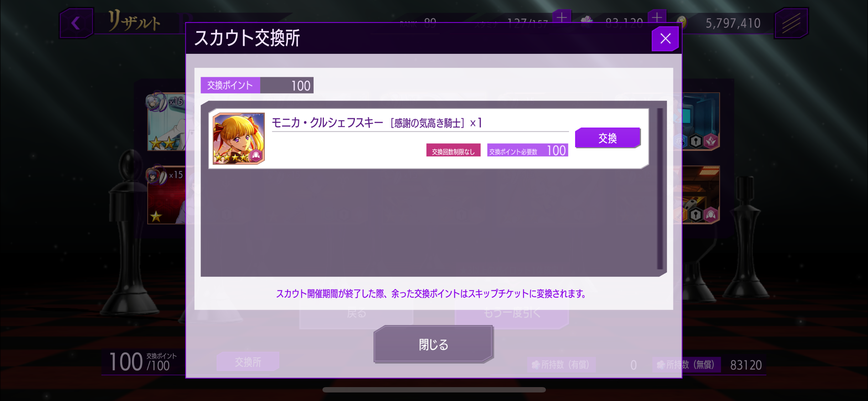Select the Monica character card thumbnail

tap(239, 138)
